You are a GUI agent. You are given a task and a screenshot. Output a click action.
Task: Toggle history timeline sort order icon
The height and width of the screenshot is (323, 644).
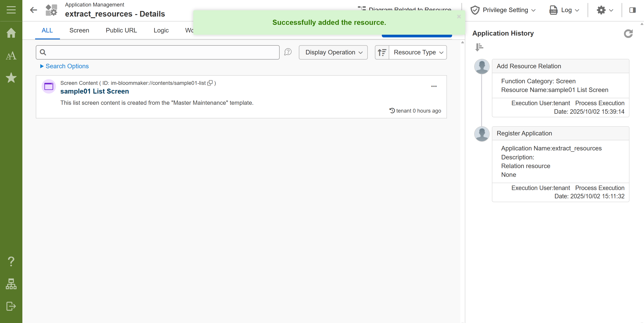pyautogui.click(x=479, y=47)
